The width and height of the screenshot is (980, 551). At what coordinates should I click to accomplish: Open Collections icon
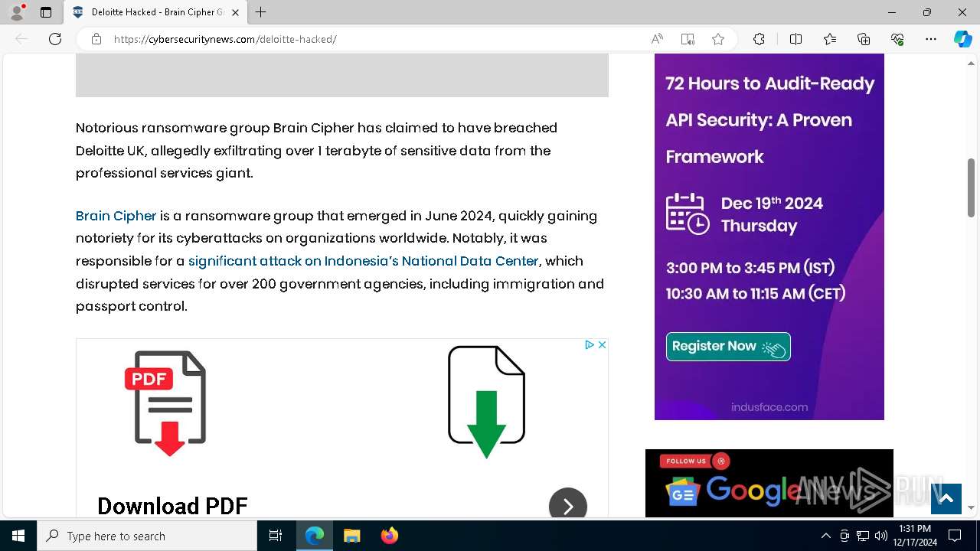(x=864, y=39)
